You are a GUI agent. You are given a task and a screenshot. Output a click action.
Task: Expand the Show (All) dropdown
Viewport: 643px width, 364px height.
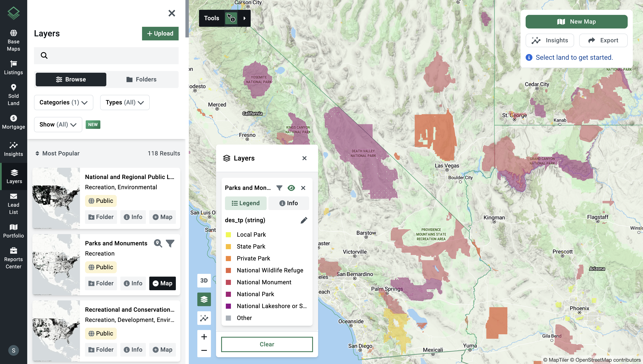tap(58, 125)
